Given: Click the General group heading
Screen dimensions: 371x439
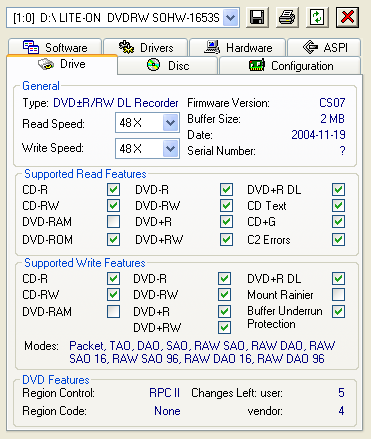Looking at the screenshot, I should (x=41, y=86).
